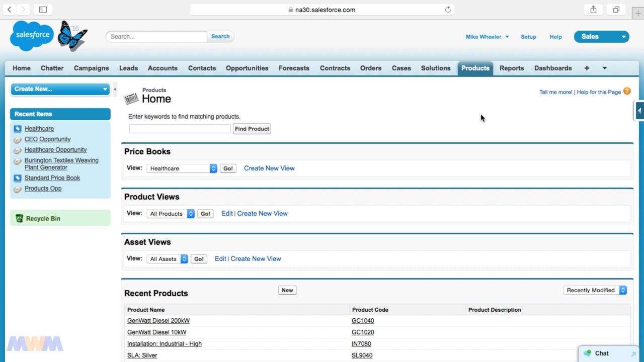The height and width of the screenshot is (362, 644).
Task: Open the Chat widget icon
Action: click(x=587, y=353)
